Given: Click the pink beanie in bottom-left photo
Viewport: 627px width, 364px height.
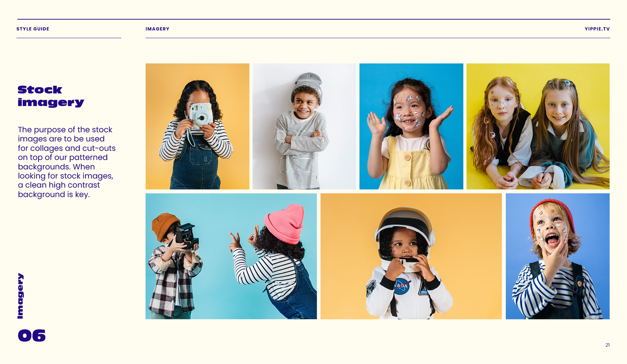Looking at the screenshot, I should (x=285, y=224).
